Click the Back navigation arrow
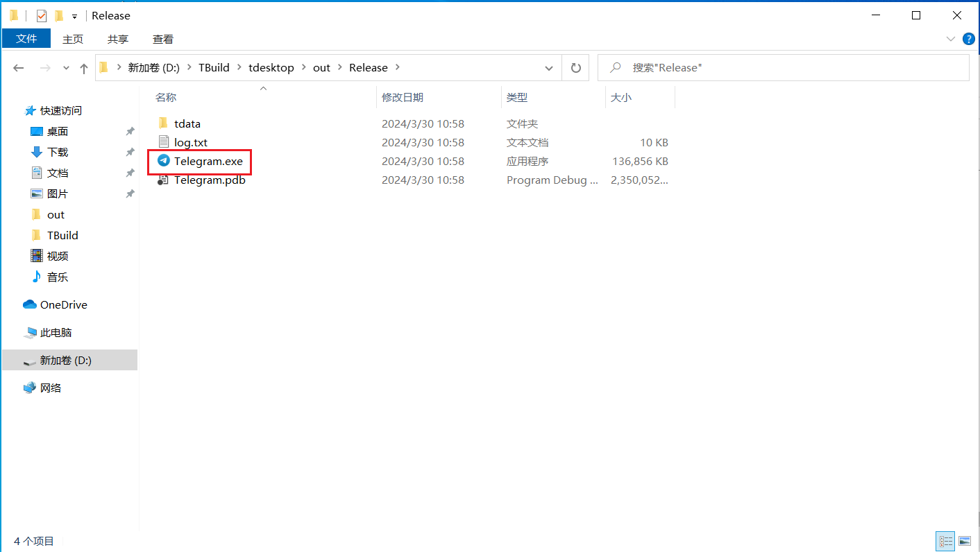Image resolution: width=980 pixels, height=552 pixels. 19,68
